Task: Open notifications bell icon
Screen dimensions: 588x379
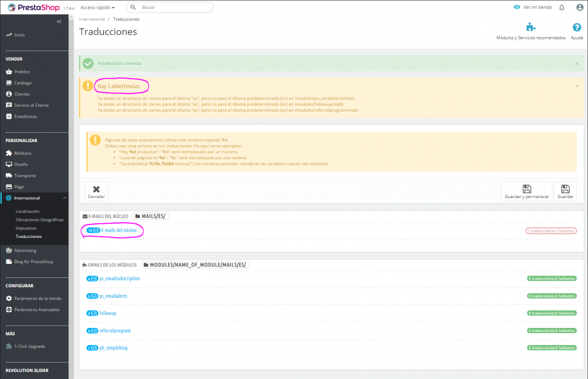Action: tap(562, 8)
